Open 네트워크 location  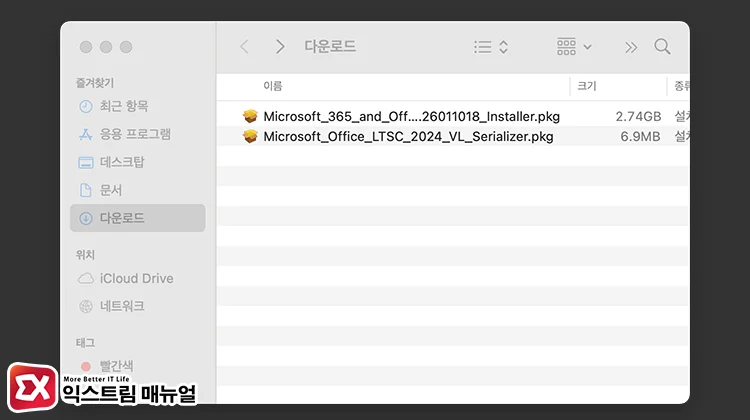[x=138, y=306]
